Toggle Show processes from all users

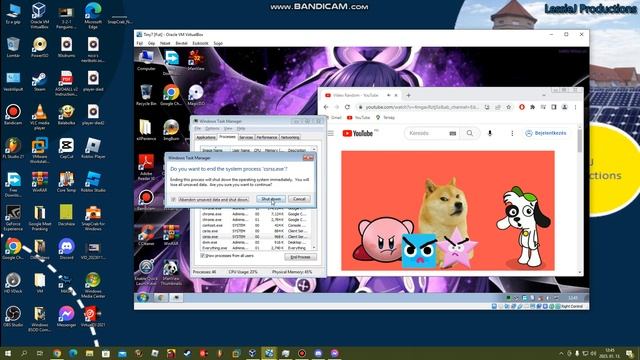tap(227, 256)
